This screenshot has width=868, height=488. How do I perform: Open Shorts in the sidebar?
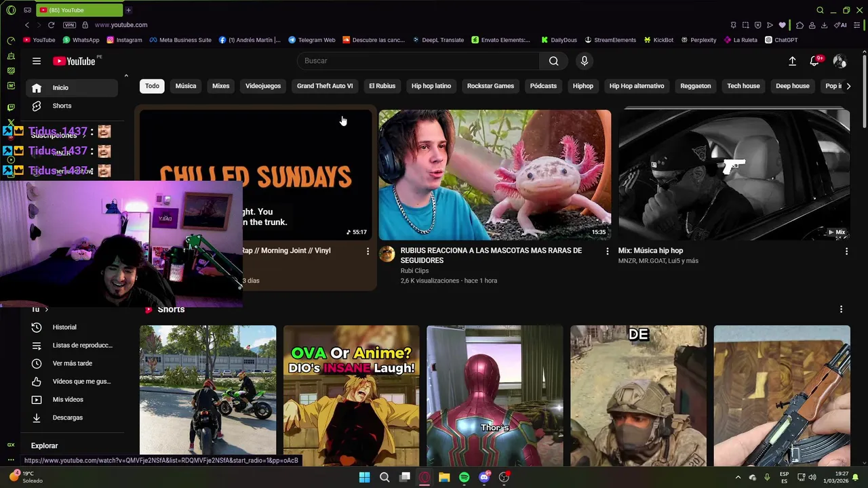[x=72, y=106]
